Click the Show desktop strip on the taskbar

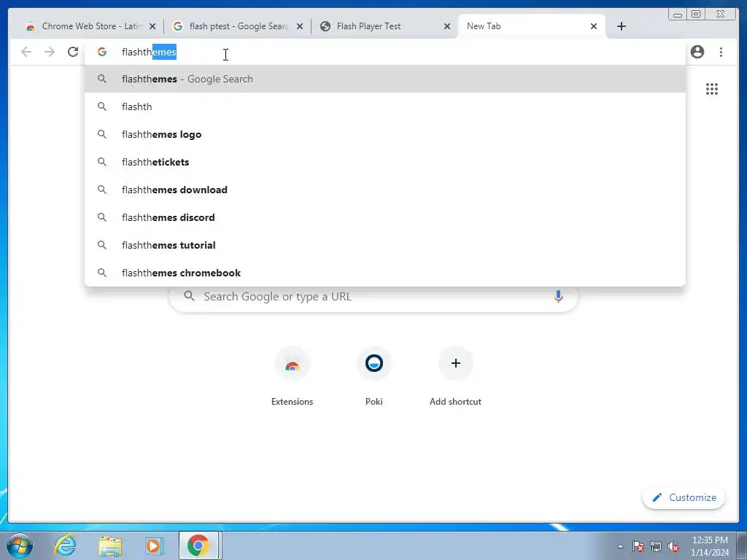743,545
